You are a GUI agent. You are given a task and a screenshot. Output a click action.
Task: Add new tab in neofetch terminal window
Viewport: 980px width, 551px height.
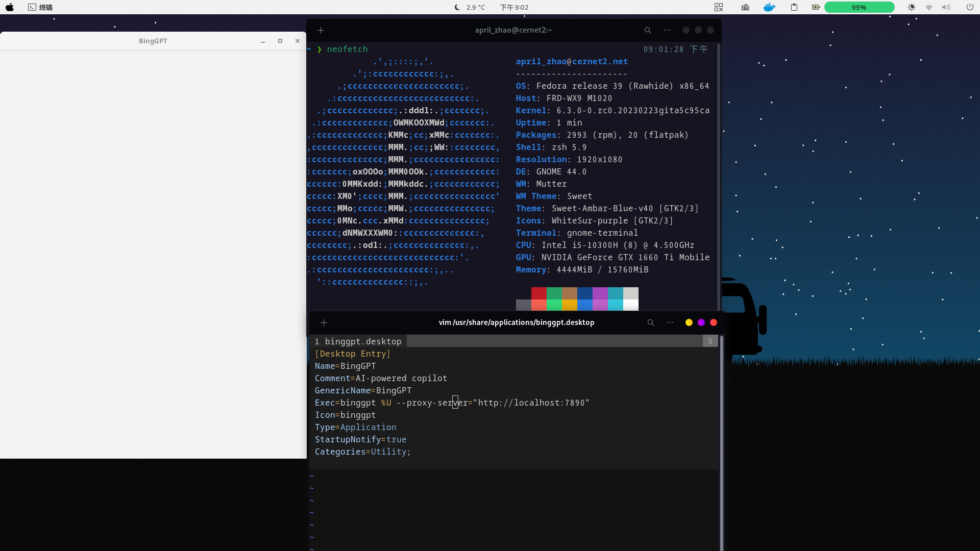(321, 30)
